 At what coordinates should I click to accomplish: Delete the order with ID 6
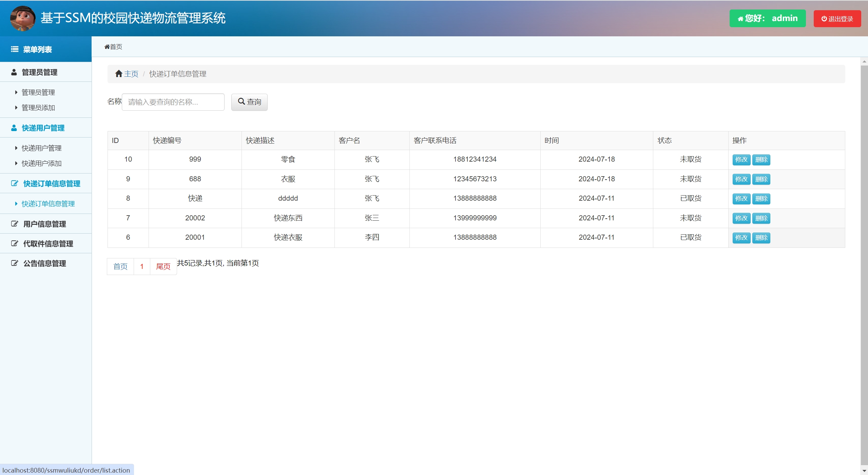[x=761, y=238]
